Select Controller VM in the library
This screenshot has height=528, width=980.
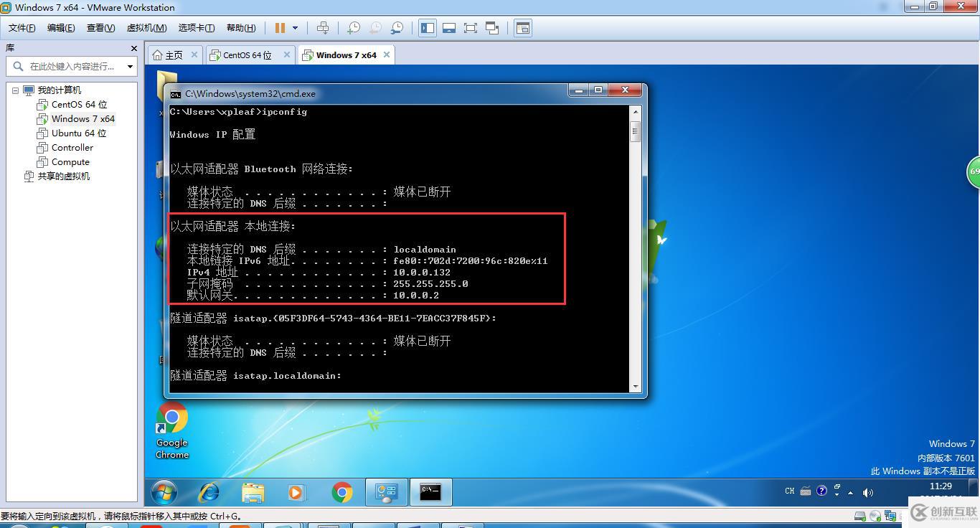[x=72, y=148]
